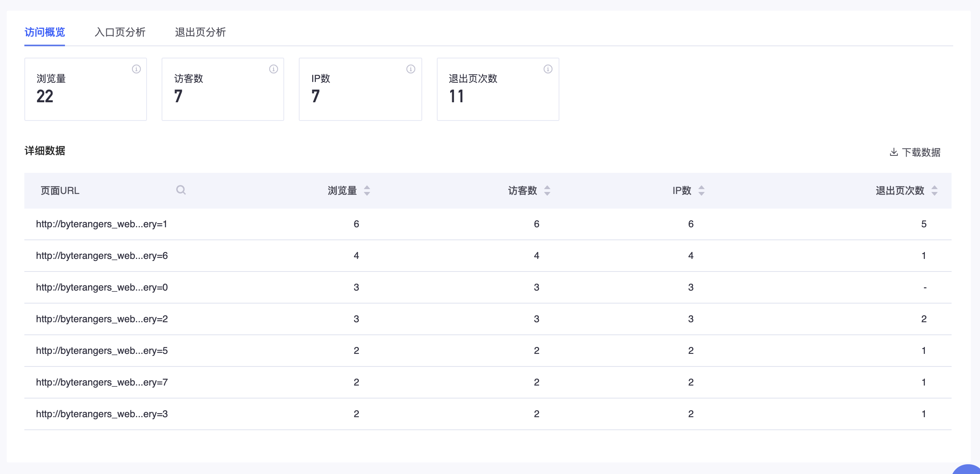Click 退出页次数 dash in ery=0 row

(925, 287)
